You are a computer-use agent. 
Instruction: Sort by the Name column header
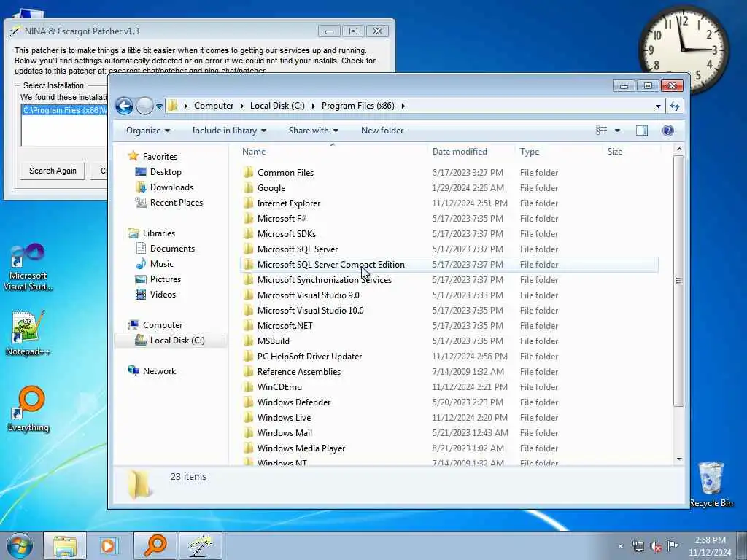tap(254, 152)
